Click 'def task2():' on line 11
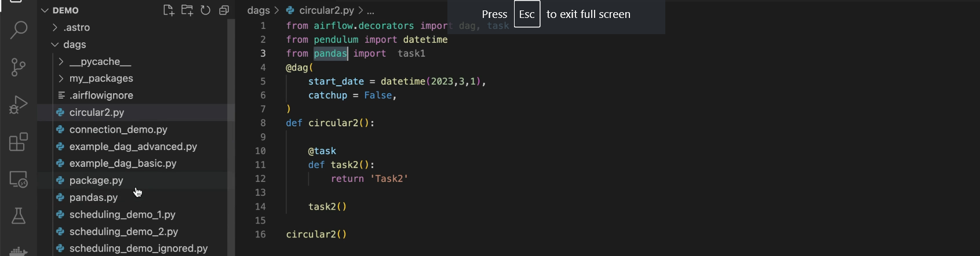 (341, 164)
